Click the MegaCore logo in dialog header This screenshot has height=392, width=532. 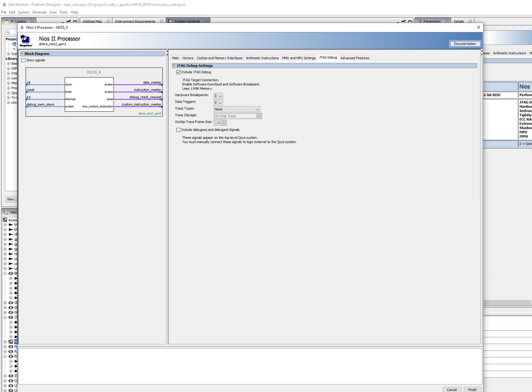click(26, 40)
